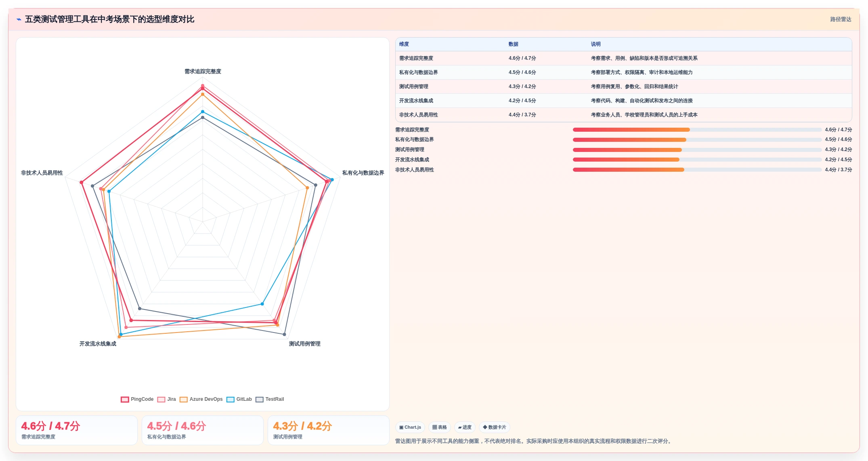868x461 pixels.
Task: Click description 考察部署方式、权限隔离、审计和本地运维能力
Action: tap(642, 72)
